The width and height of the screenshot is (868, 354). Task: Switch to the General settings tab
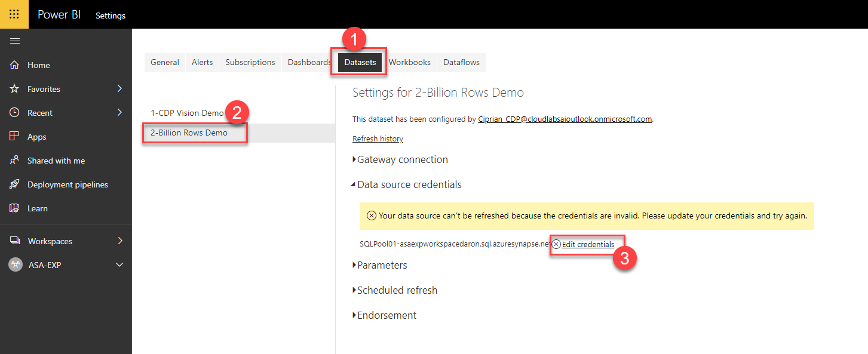pos(165,62)
